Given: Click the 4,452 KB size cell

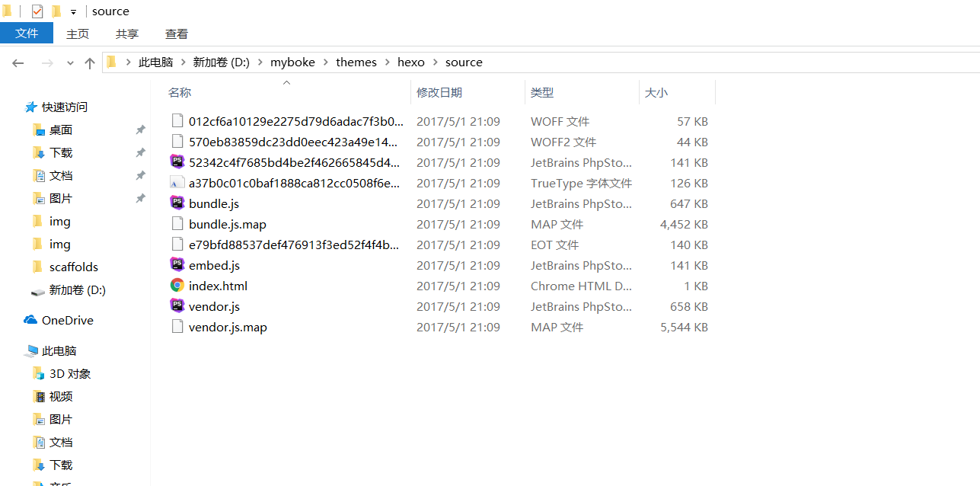Looking at the screenshot, I should click(x=684, y=224).
